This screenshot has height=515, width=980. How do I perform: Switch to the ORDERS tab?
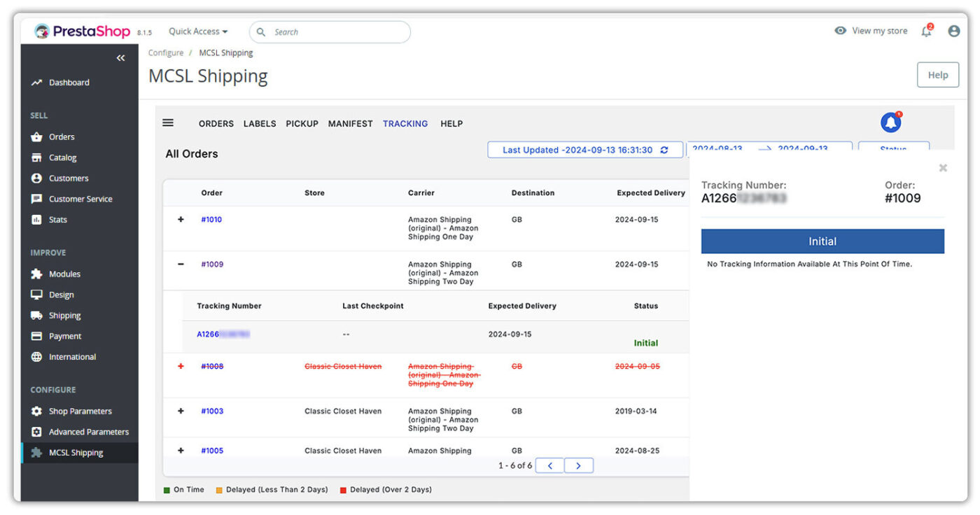pos(216,124)
